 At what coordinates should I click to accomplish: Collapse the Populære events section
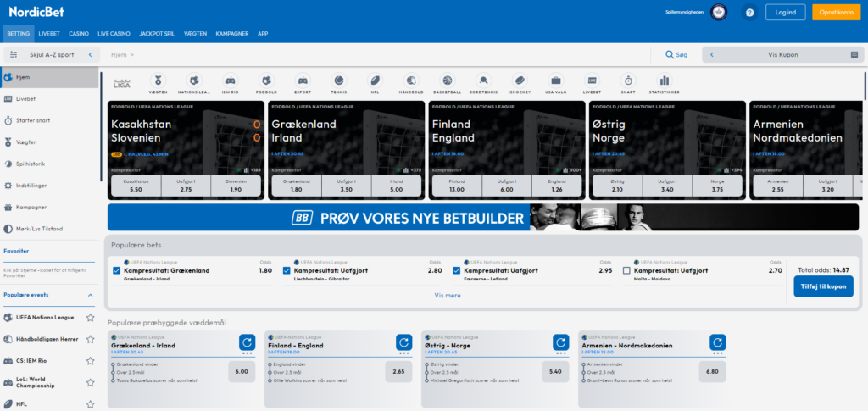click(x=90, y=295)
